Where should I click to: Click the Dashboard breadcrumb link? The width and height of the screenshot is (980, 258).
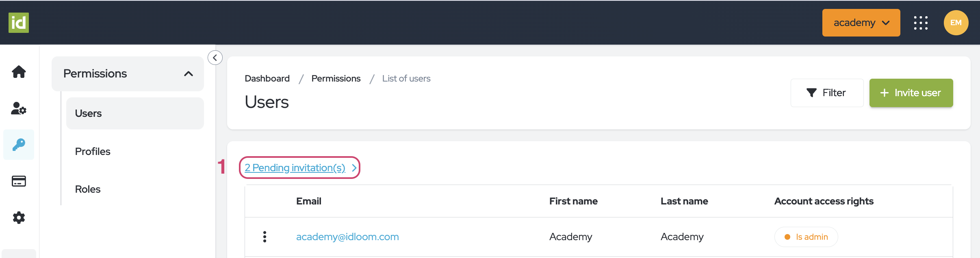pyautogui.click(x=267, y=78)
